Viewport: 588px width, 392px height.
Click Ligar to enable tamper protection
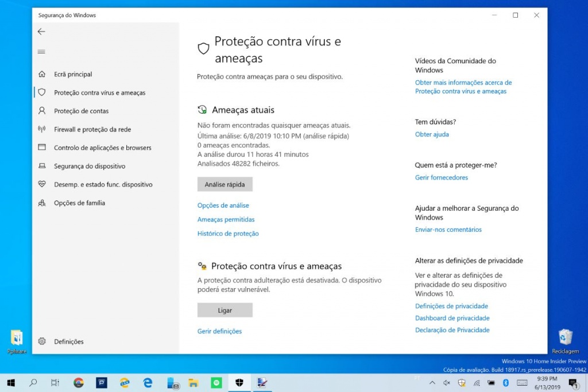(225, 309)
